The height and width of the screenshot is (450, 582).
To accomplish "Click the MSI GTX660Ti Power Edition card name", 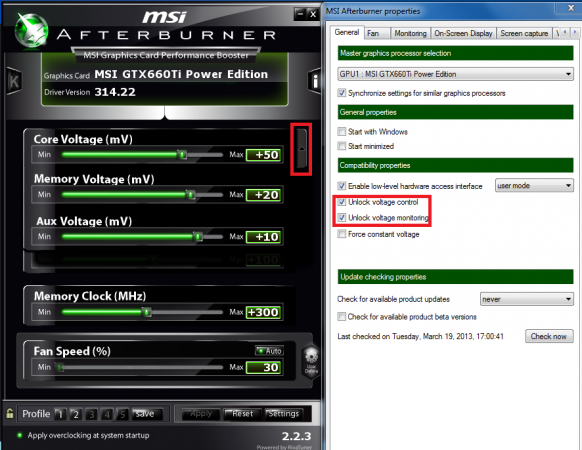I will [181, 74].
